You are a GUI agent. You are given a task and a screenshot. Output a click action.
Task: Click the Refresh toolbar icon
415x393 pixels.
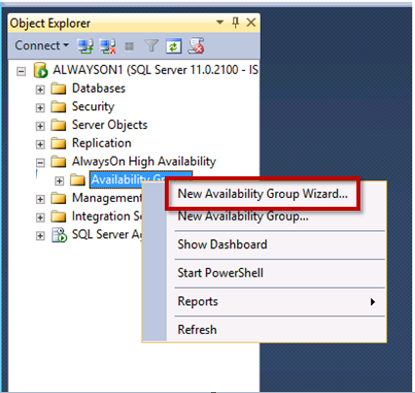point(174,46)
